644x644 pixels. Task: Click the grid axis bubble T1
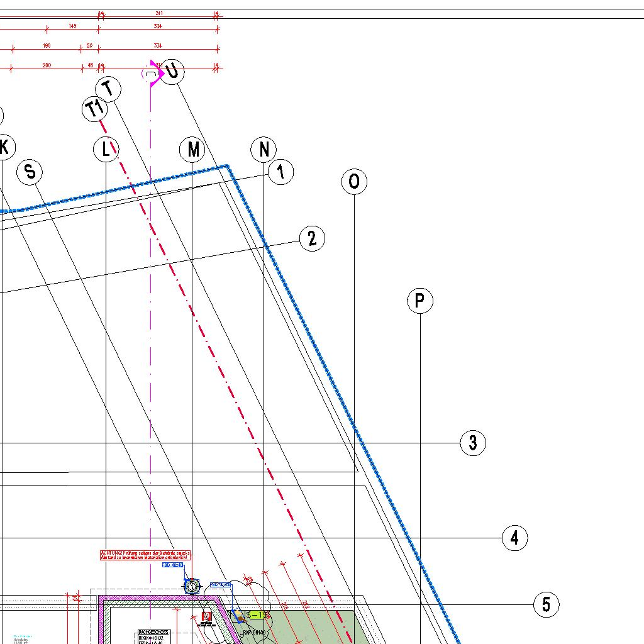click(94, 109)
